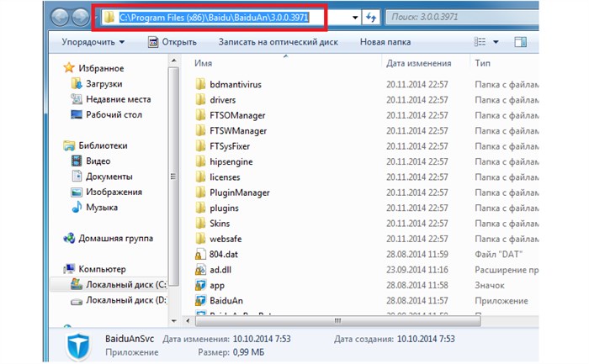The height and width of the screenshot is (364, 589).
Task: Toggle the preview pane icon
Action: coord(520,42)
